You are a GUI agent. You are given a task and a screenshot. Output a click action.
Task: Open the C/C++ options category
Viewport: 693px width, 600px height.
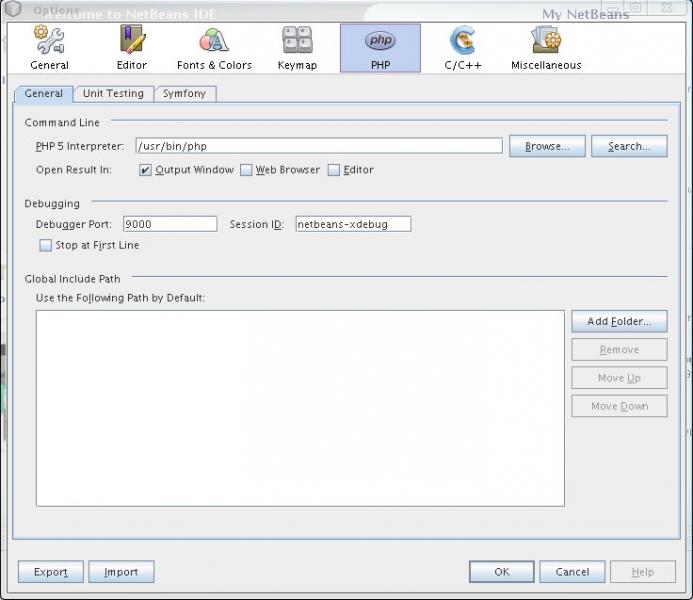point(463,48)
